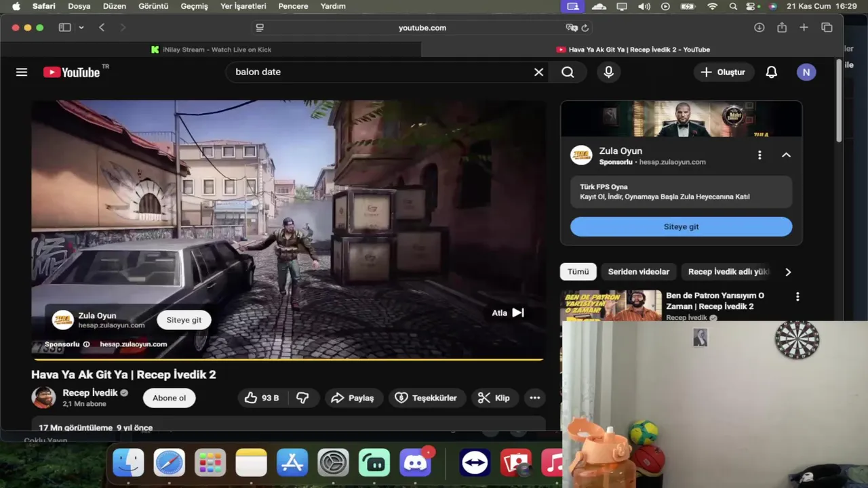868x488 pixels.
Task: Open Notes from the Dock
Action: tap(251, 463)
